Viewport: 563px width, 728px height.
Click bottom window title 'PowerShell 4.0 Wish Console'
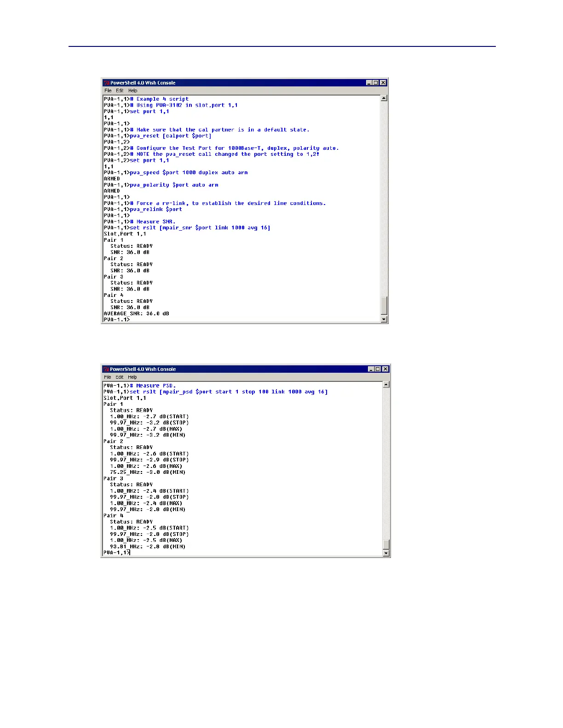click(143, 369)
